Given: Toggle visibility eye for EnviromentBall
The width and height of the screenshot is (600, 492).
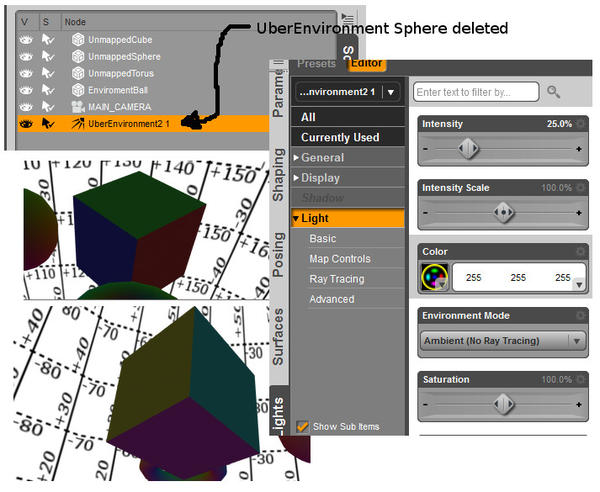Looking at the screenshot, I should 26,90.
